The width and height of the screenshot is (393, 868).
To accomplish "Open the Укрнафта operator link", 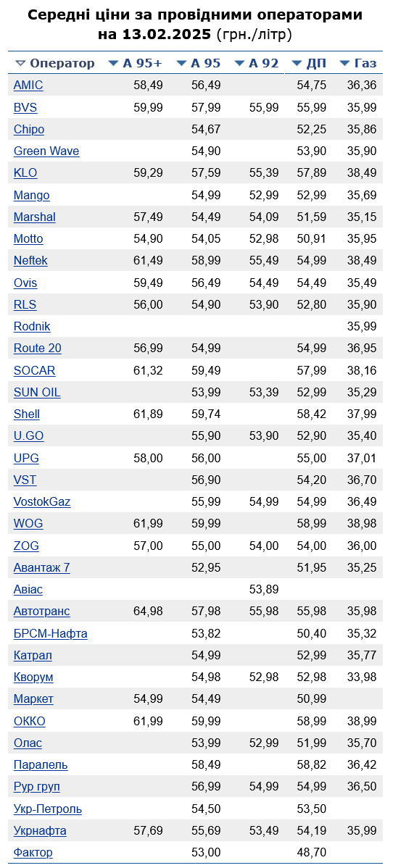I will coord(40,831).
